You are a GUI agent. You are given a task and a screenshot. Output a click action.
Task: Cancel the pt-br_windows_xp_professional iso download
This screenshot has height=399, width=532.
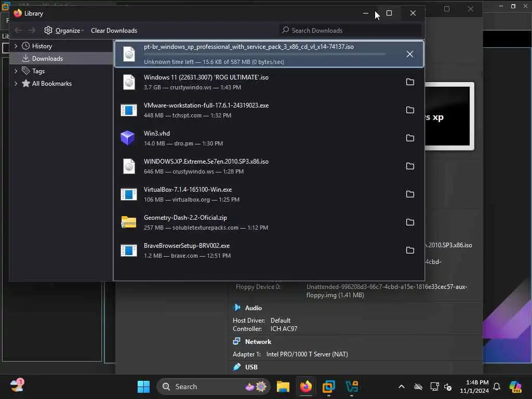click(x=409, y=54)
